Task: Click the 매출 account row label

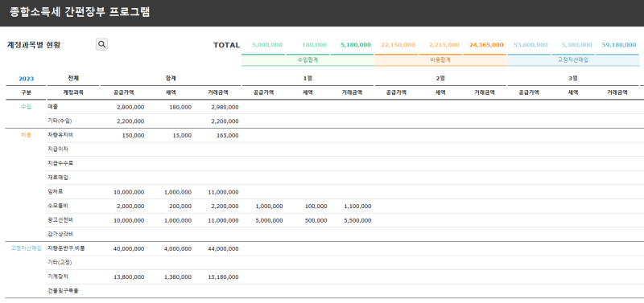Action: pyautogui.click(x=53, y=106)
